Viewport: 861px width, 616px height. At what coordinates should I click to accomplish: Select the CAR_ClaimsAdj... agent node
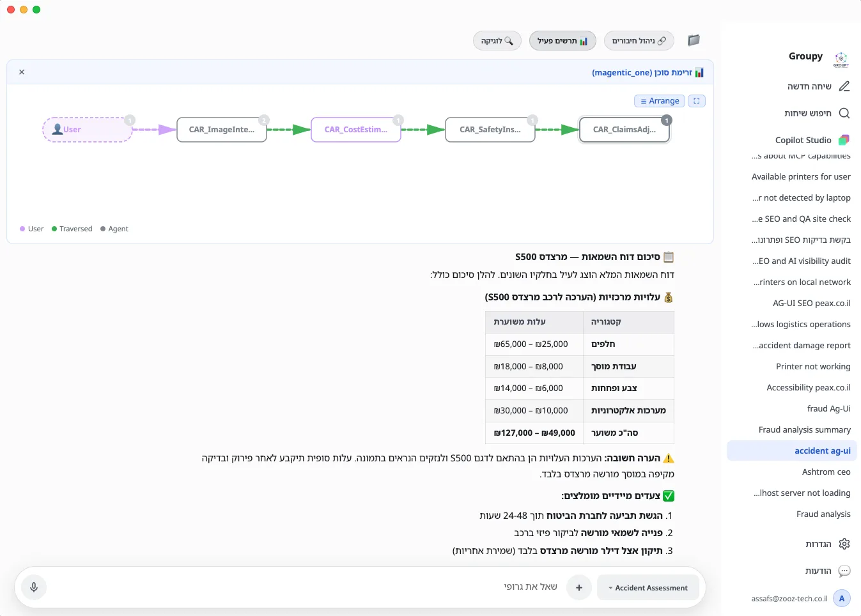tap(624, 130)
